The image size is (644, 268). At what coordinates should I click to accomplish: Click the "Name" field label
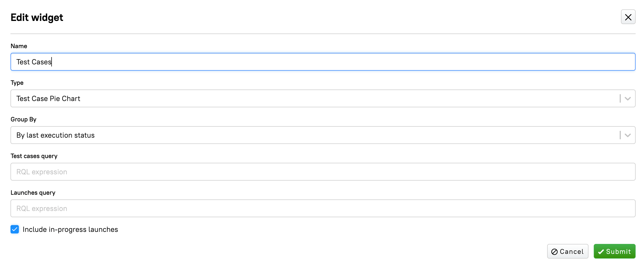(x=19, y=46)
